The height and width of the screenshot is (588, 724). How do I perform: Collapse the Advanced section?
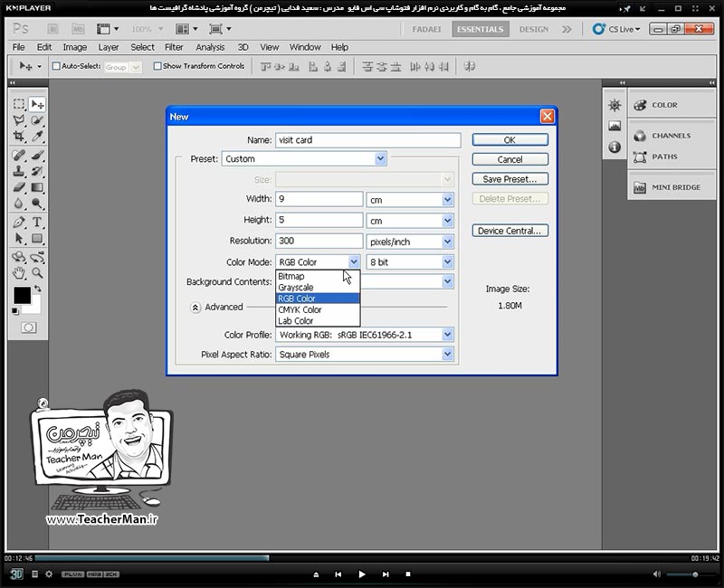[195, 308]
